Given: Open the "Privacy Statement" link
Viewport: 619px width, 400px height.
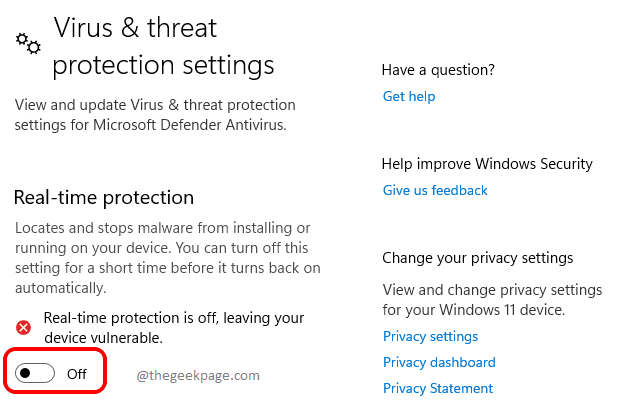Looking at the screenshot, I should [438, 388].
